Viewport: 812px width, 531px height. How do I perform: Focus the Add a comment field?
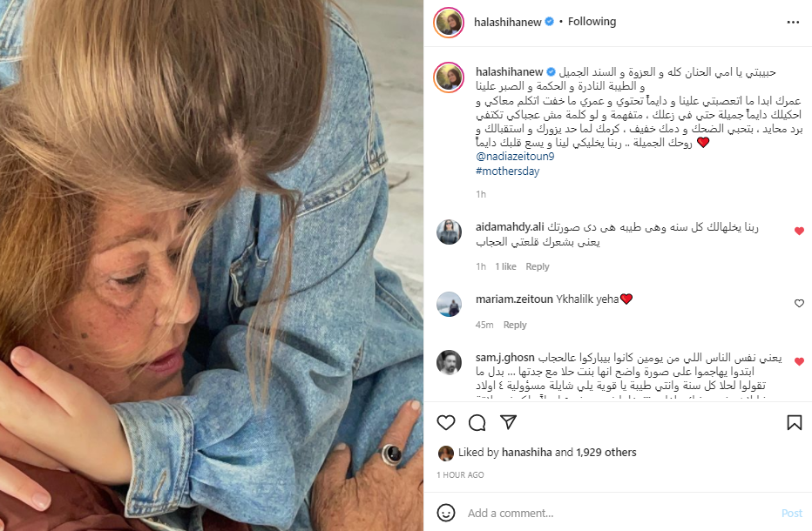point(621,513)
